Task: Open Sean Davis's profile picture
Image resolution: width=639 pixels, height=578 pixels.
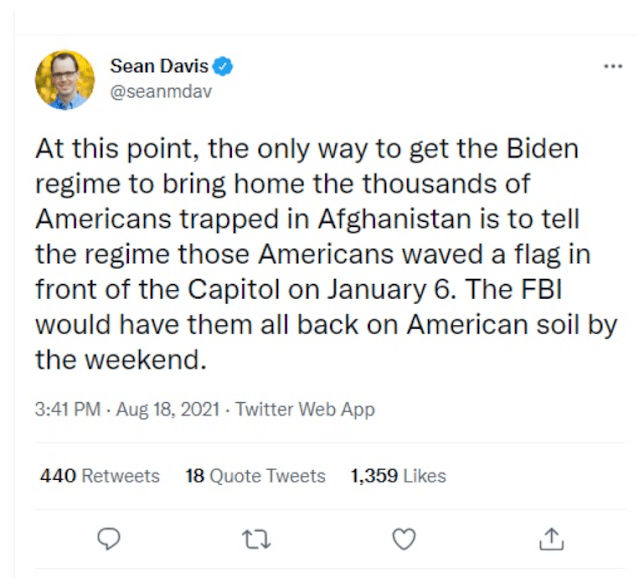Action: tap(65, 80)
